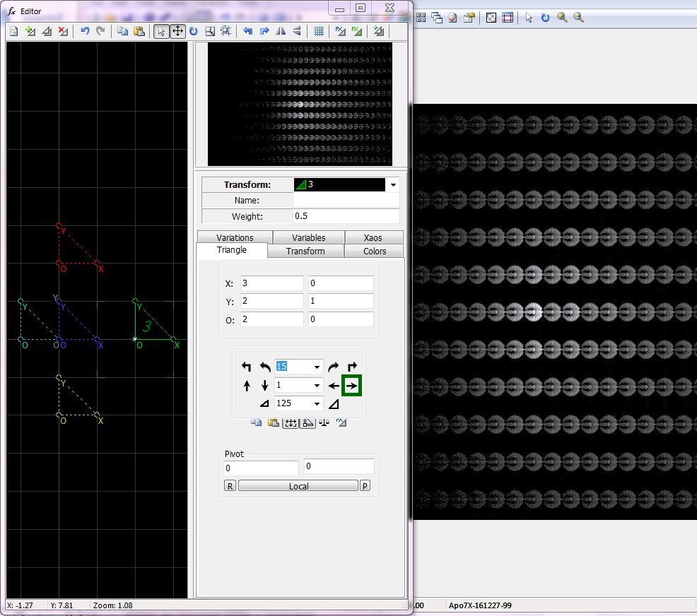Open the move distance dropdown showing 1

[x=317, y=386]
